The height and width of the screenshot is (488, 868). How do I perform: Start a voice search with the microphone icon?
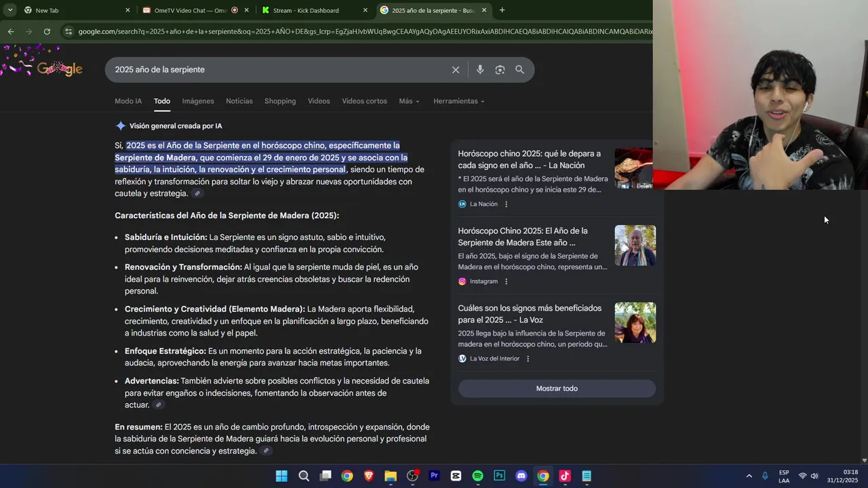pos(480,70)
